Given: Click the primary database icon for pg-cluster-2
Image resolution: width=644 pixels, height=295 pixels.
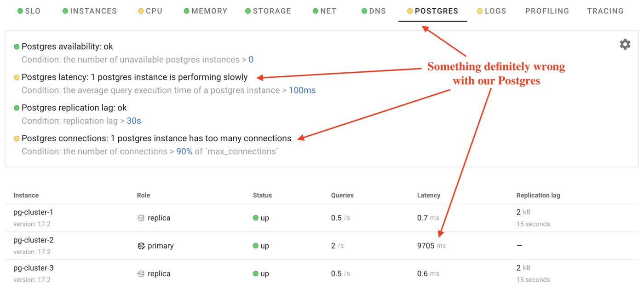Looking at the screenshot, I should pyautogui.click(x=141, y=245).
